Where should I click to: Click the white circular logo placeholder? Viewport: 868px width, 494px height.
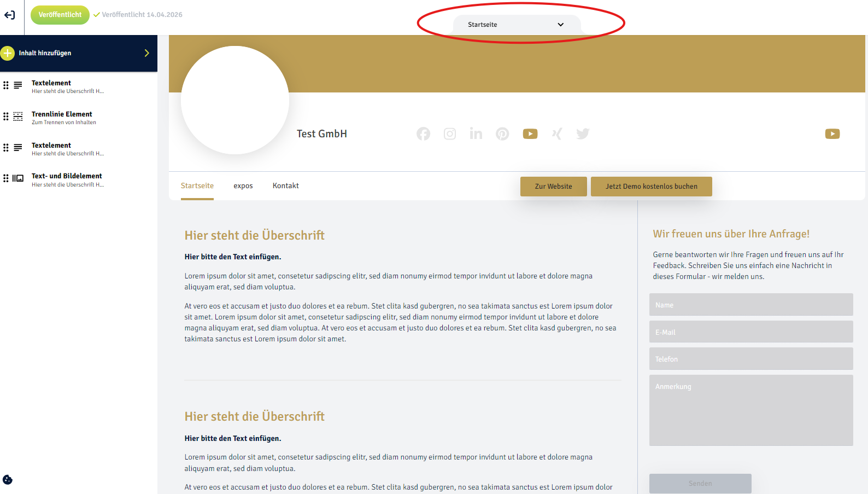coord(235,100)
